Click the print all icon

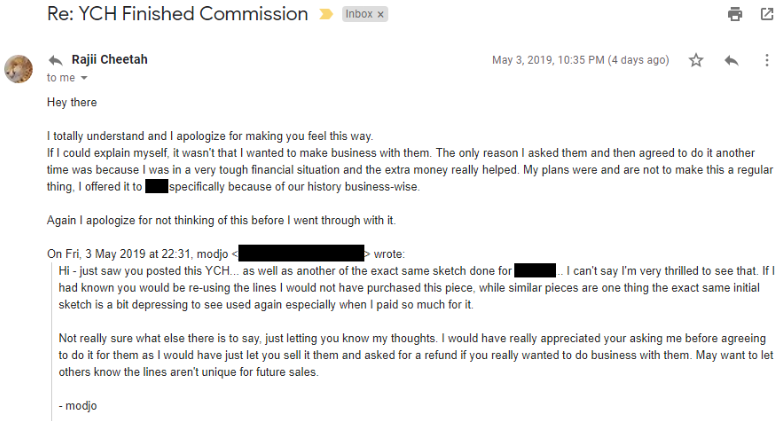pyautogui.click(x=734, y=14)
